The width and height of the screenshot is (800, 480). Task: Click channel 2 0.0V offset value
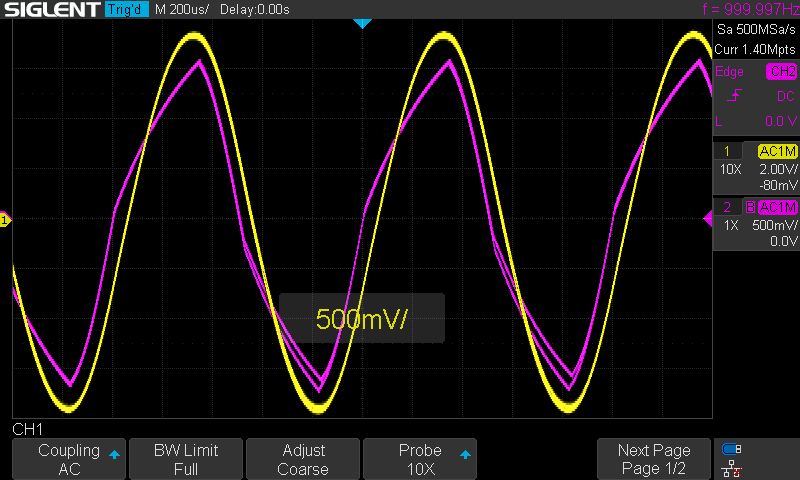[x=784, y=241]
